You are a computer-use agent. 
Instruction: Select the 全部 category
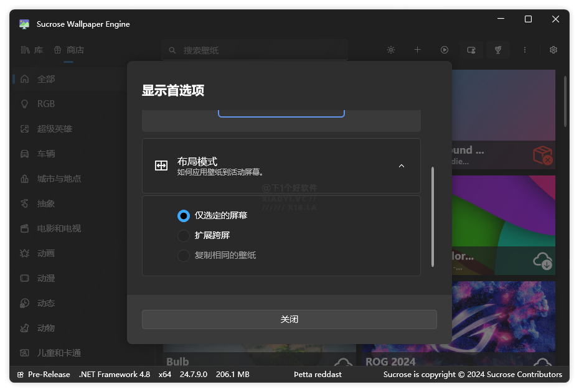(x=70, y=79)
